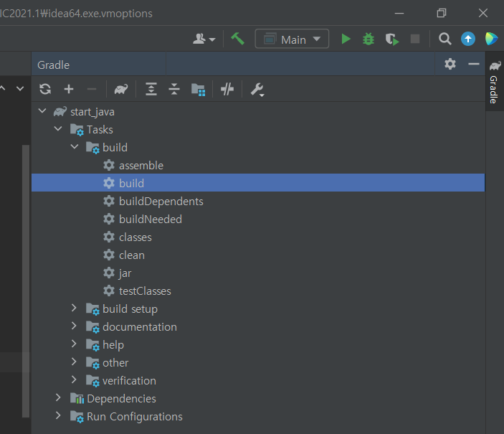Click the down chevron in the editor area
Viewport: 504px width, 434px height.
pyautogui.click(x=20, y=88)
